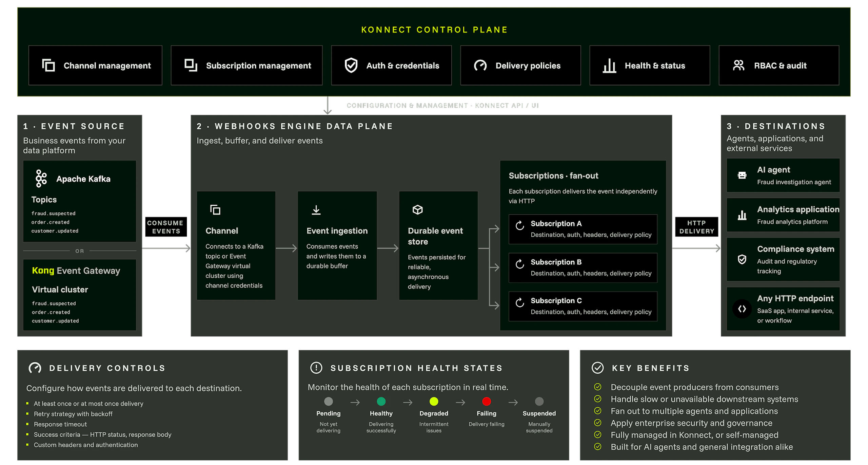Image resolution: width=868 pixels, height=465 pixels.
Task: Select the Auth & credentials shield icon
Action: [351, 65]
